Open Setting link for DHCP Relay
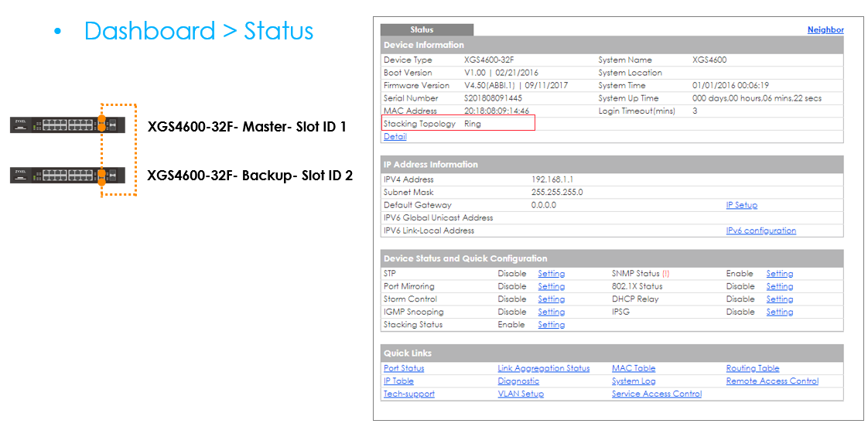868x427 pixels. pos(780,299)
